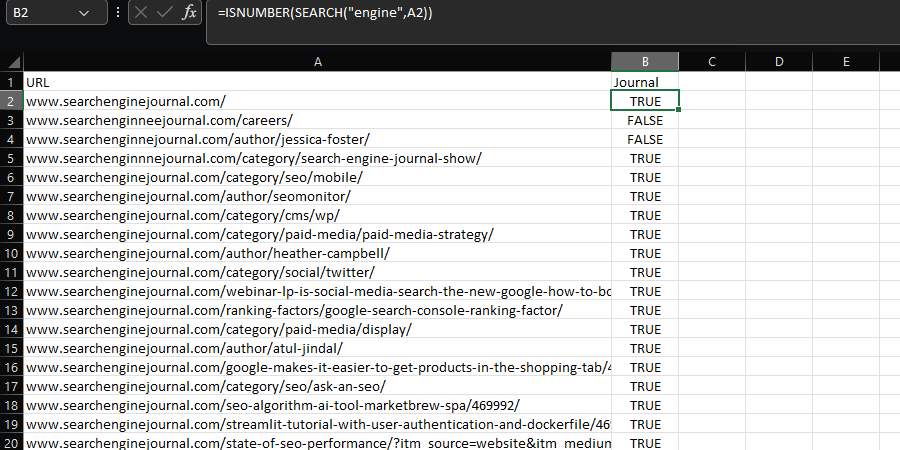Click the FALSE cell in row 3
The width and height of the screenshot is (900, 450).
click(645, 120)
